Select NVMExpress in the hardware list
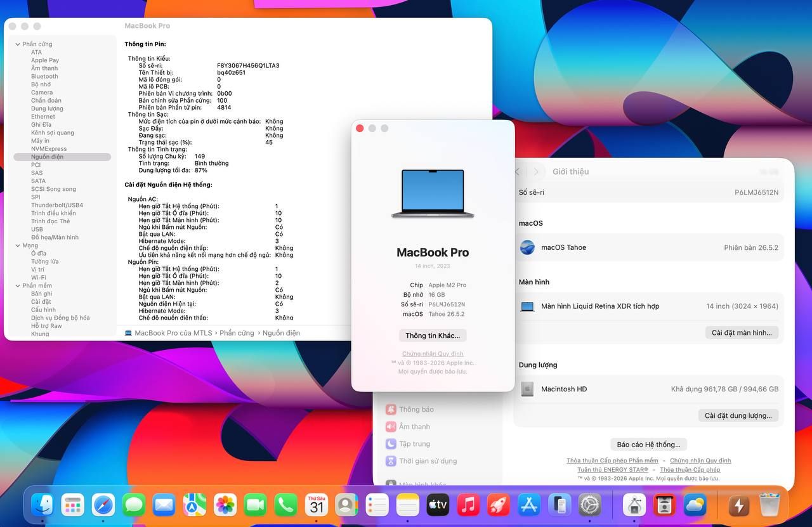Image resolution: width=812 pixels, height=527 pixels. [x=49, y=149]
